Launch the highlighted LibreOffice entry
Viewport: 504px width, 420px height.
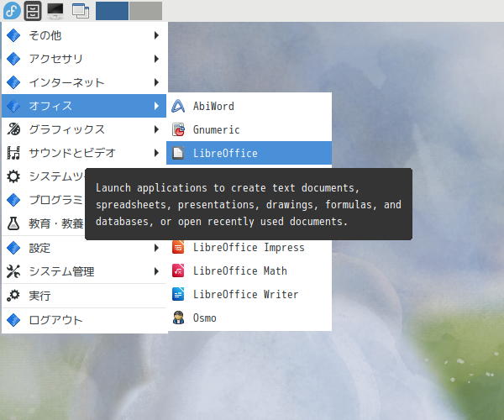(x=249, y=153)
